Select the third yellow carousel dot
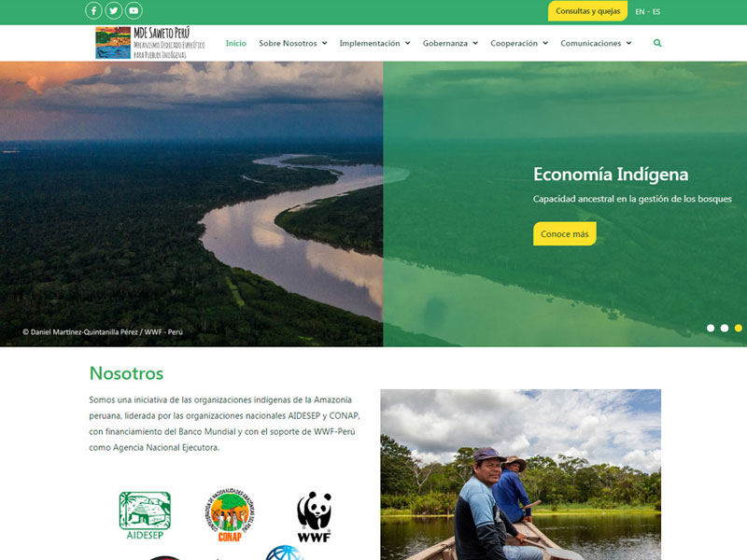The height and width of the screenshot is (560, 747). tap(738, 329)
